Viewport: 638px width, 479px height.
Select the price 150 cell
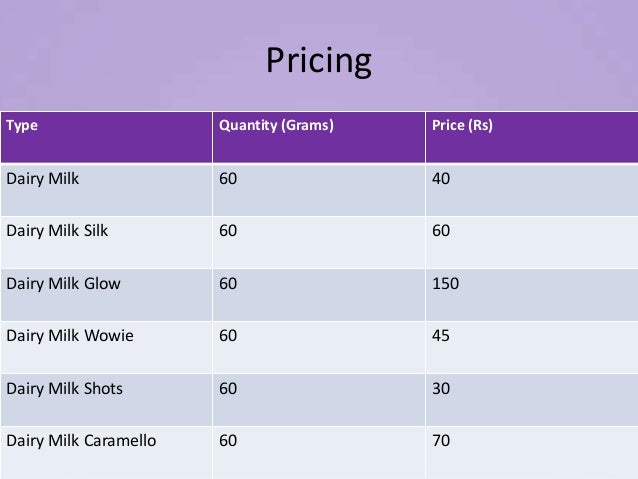tap(445, 283)
